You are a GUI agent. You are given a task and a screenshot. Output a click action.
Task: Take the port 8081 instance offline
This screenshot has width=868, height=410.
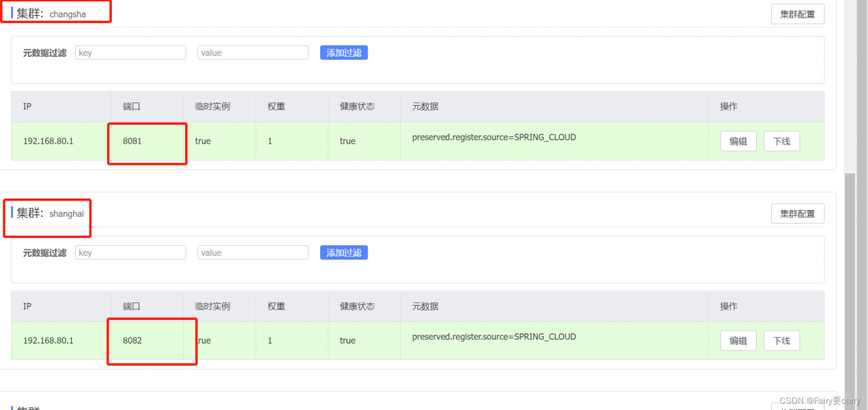(x=781, y=141)
